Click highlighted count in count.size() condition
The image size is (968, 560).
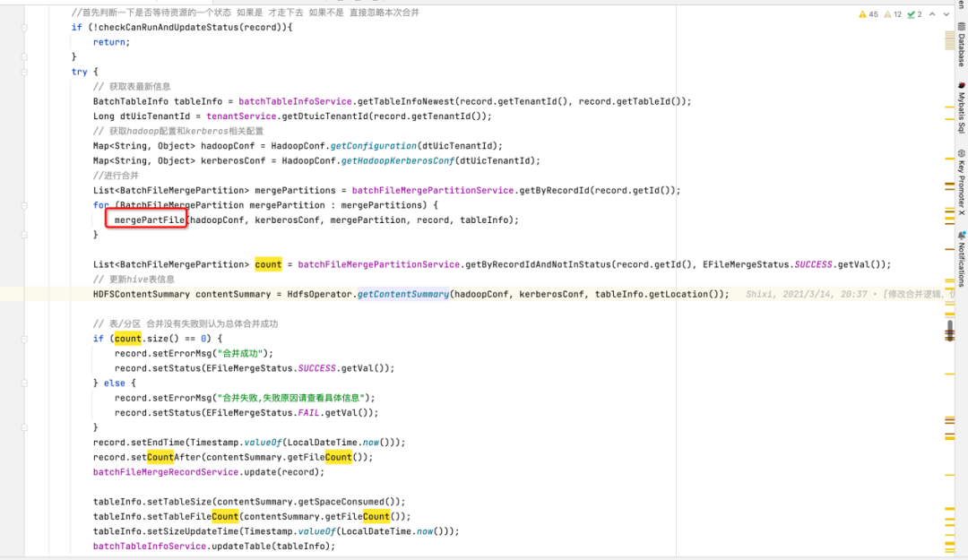click(x=128, y=339)
